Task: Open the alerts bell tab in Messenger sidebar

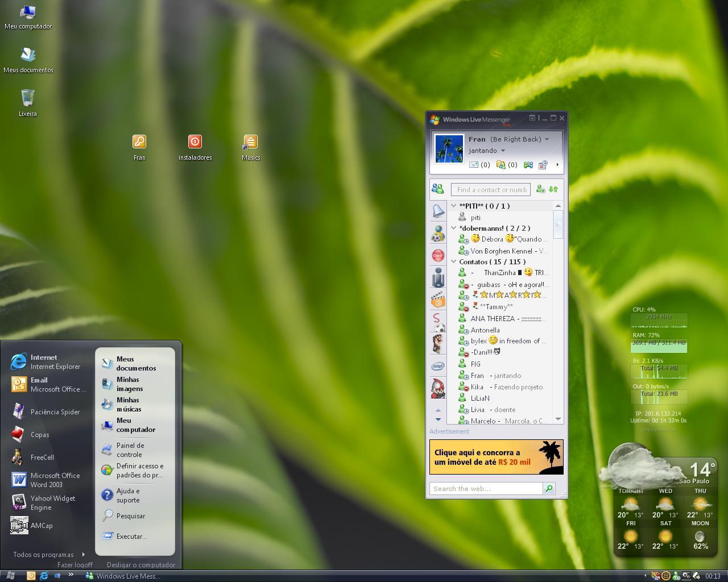Action: click(438, 211)
